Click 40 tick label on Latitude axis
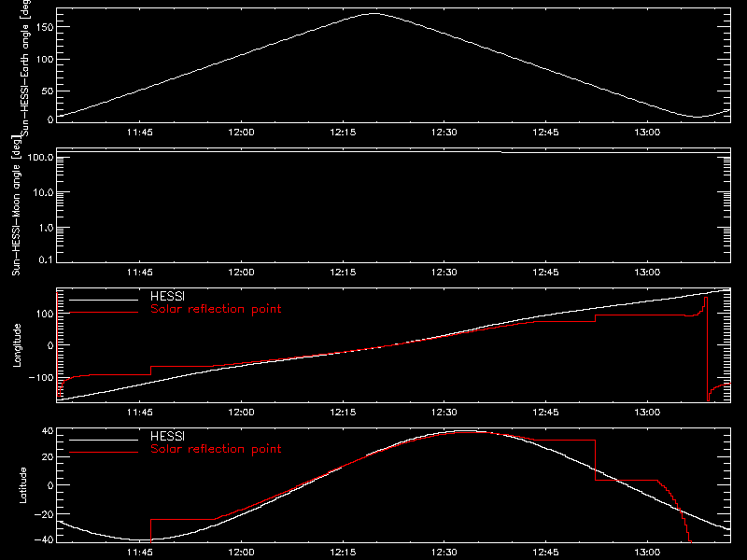The height and width of the screenshot is (560, 747). (x=48, y=431)
